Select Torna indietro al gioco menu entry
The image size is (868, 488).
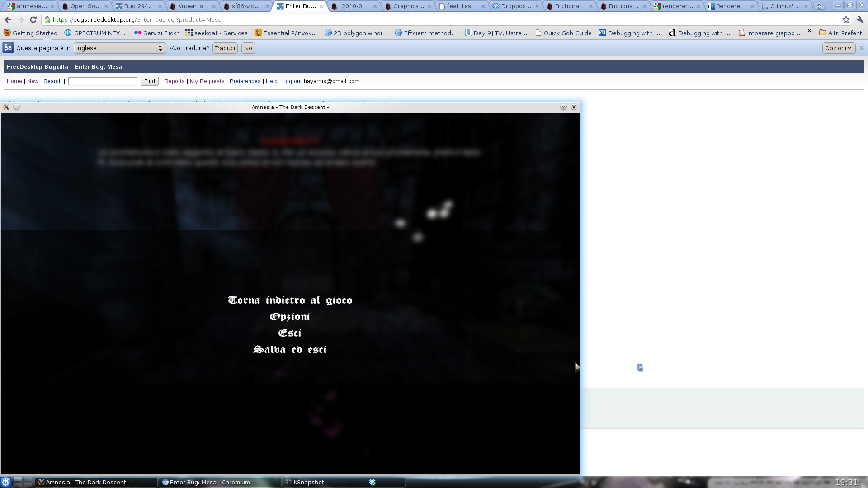pos(290,300)
